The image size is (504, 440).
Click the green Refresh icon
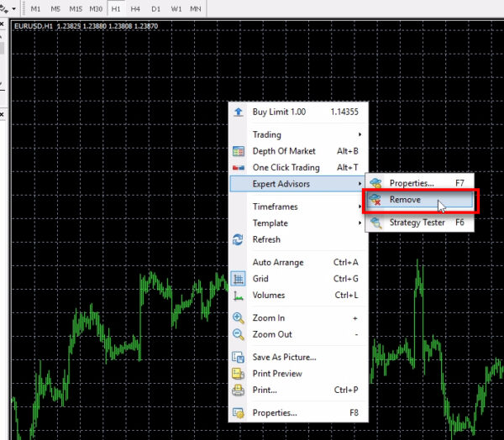click(239, 240)
